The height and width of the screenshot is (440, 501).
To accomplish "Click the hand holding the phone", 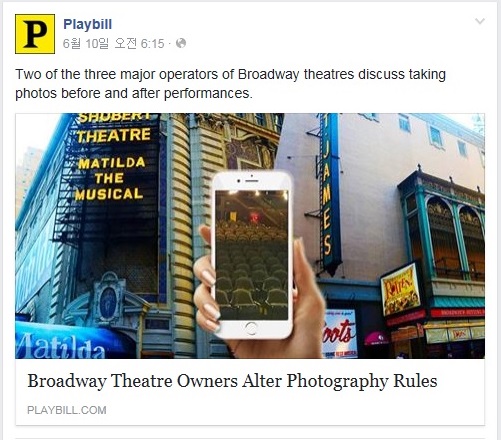I will click(260, 293).
